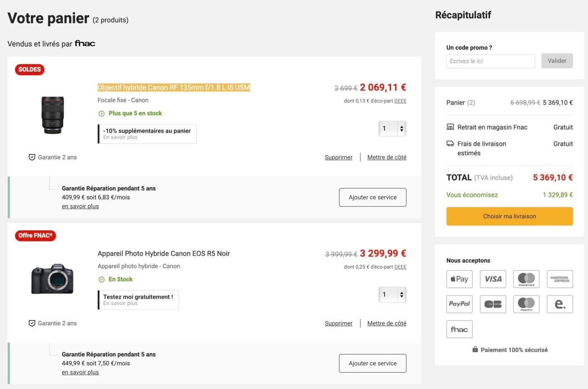Screen dimensions: 588x389
Task: Click the 'Un code promo ?' label
Action: [x=469, y=47]
